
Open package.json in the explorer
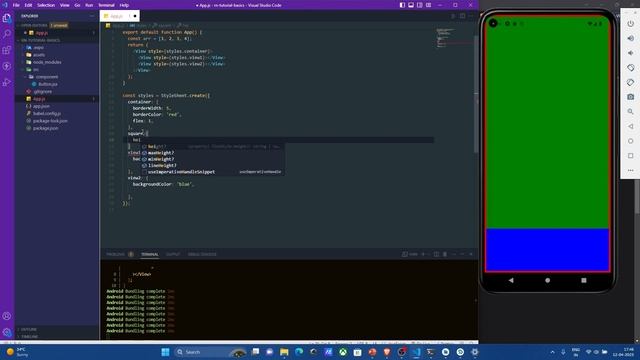click(45, 128)
